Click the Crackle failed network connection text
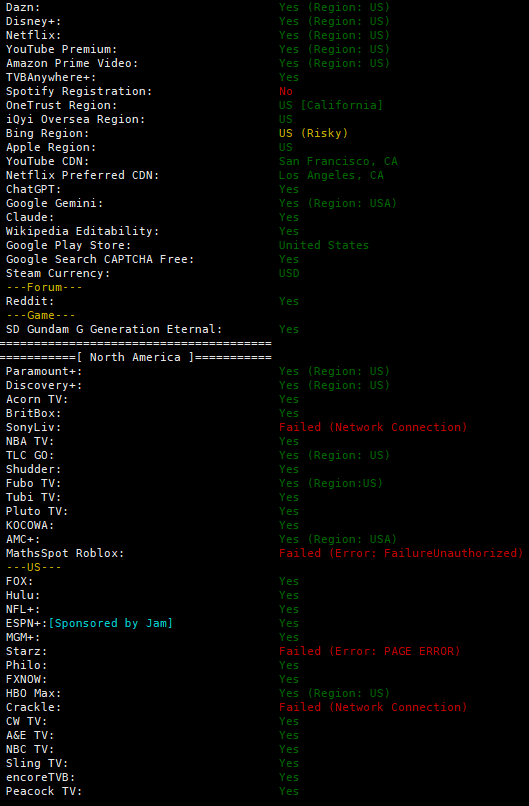 tap(373, 708)
